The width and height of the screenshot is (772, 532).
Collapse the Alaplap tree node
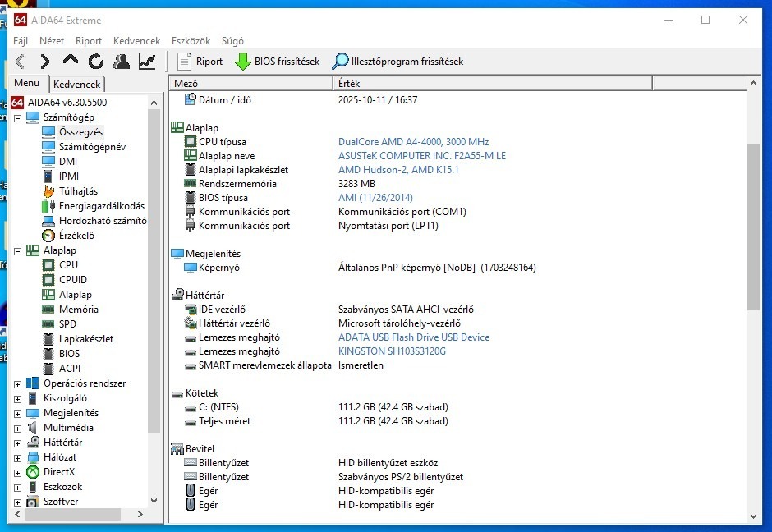tap(18, 251)
